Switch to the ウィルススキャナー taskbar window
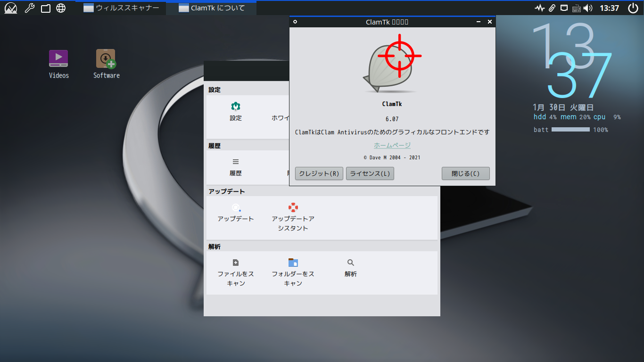644x362 pixels. coord(121,8)
